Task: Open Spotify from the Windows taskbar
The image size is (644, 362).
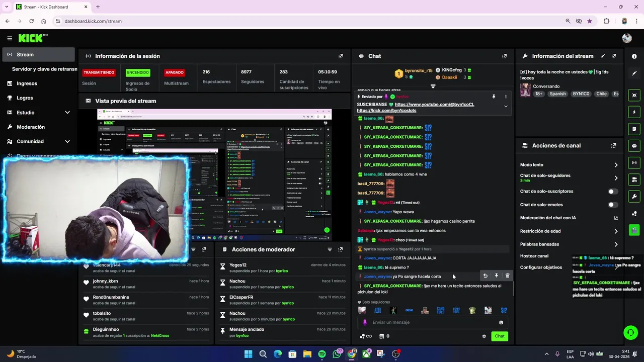Action: tap(322, 354)
